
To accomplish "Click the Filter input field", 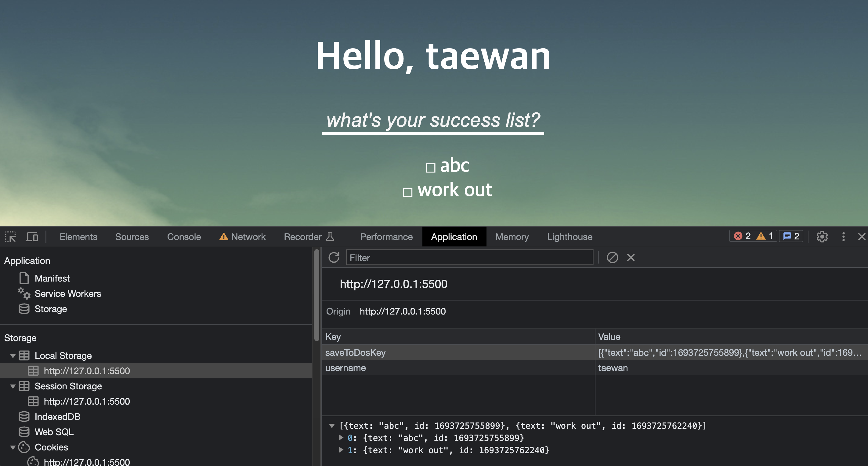I will click(x=469, y=258).
